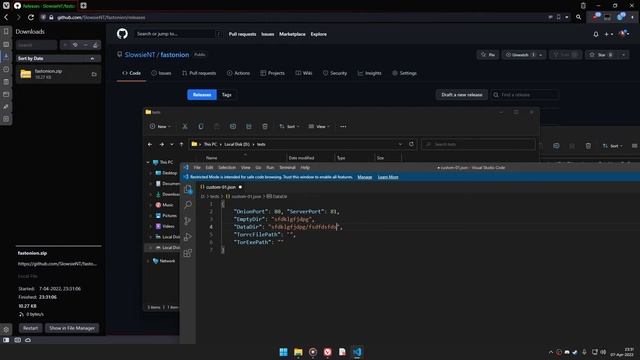Open the Sort dropdown in File Explorer toolbar
640x360 pixels.
(289, 127)
